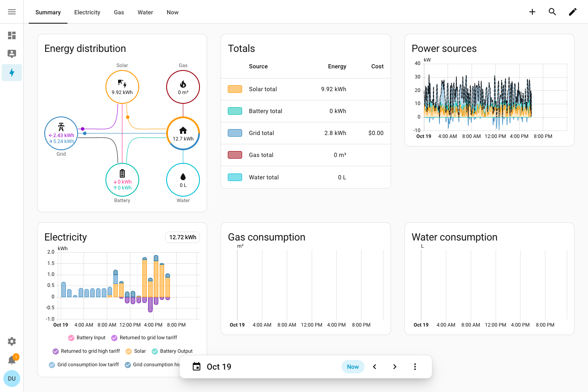588x392 pixels.
Task: Switch to the Gas tab
Action: tap(119, 12)
